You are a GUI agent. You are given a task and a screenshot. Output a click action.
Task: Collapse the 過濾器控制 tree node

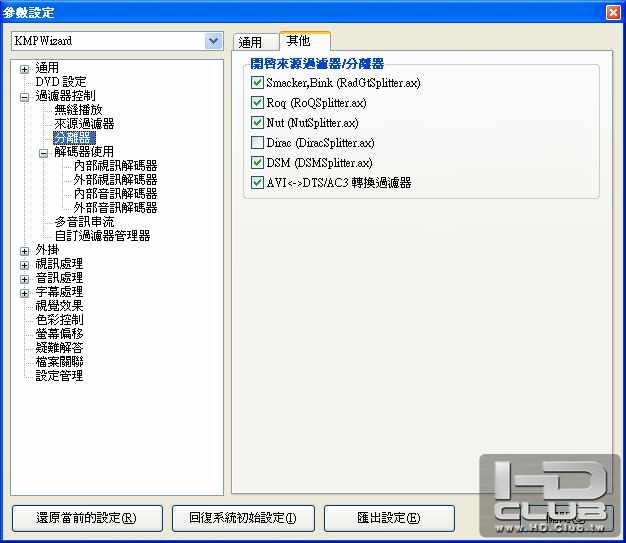tap(24, 97)
